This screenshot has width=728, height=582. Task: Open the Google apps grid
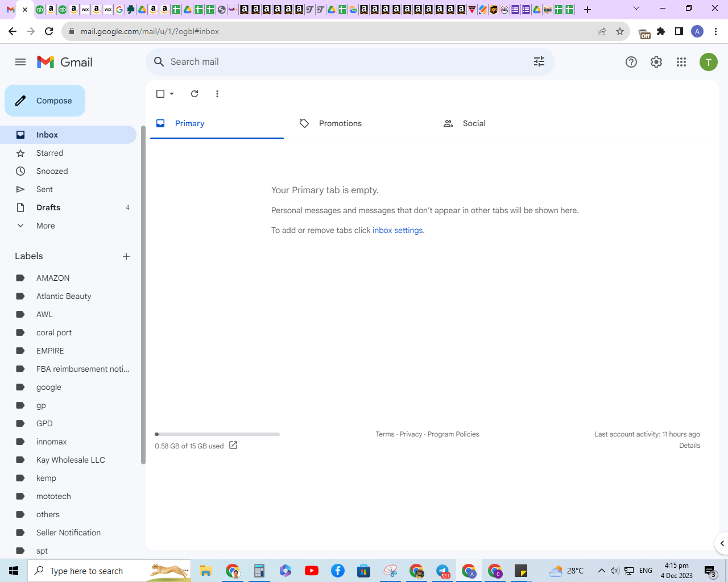pos(681,62)
